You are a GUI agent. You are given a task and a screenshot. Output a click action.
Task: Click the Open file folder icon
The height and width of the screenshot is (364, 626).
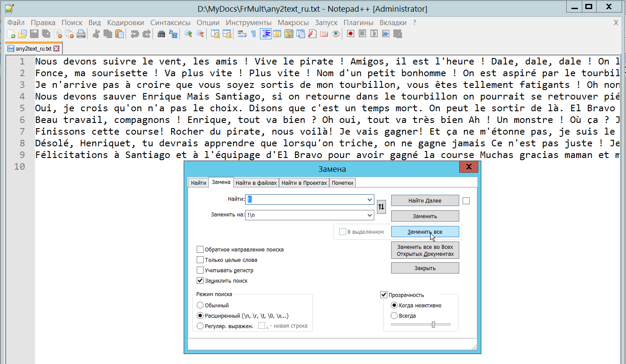[x=23, y=34]
